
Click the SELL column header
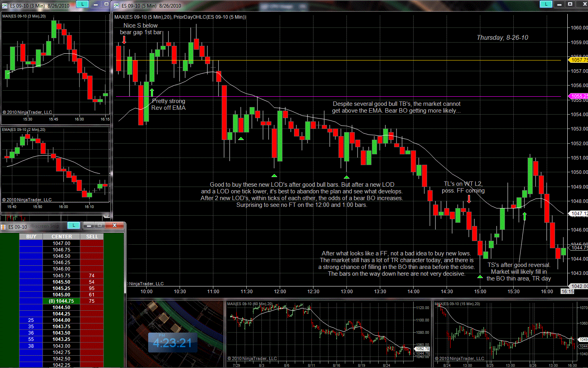click(92, 237)
